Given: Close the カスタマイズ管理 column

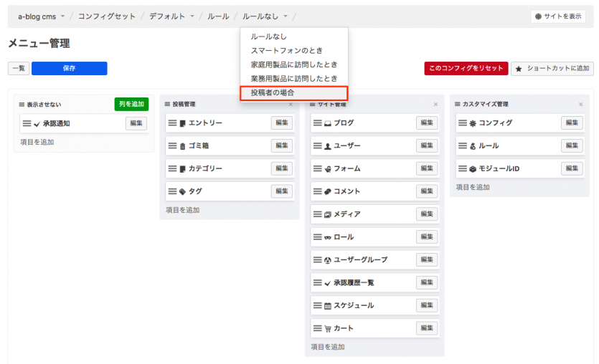Looking at the screenshot, I should coord(580,105).
